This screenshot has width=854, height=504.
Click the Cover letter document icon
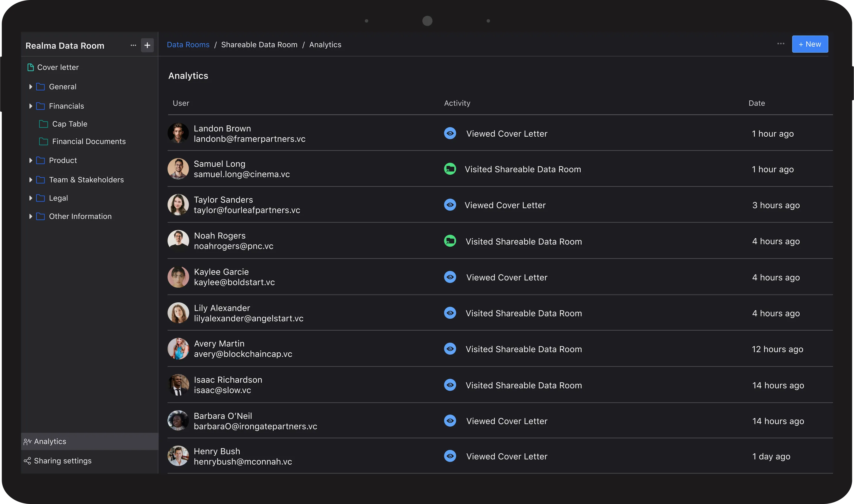point(30,67)
